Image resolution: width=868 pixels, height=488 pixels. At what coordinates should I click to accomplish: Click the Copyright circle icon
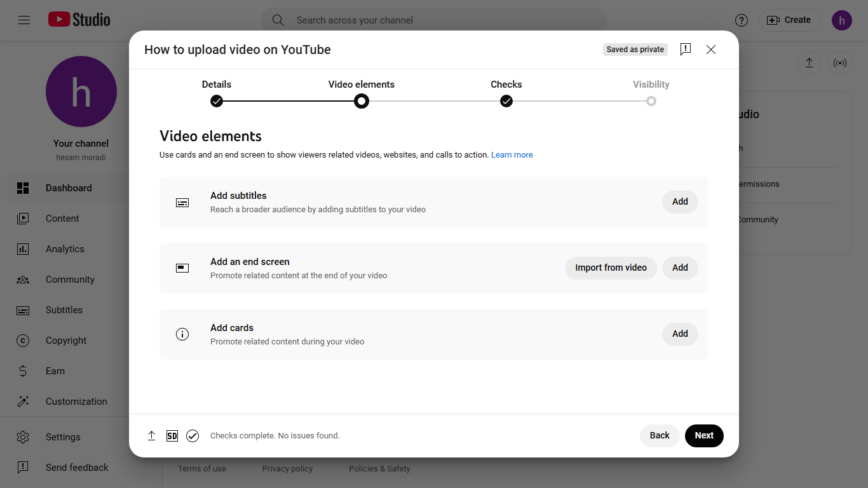(x=23, y=341)
